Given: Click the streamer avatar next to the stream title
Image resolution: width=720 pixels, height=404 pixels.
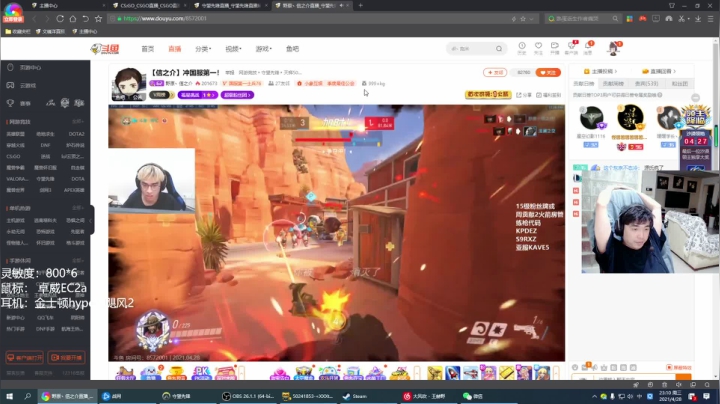Looking at the screenshot, I should 129,84.
